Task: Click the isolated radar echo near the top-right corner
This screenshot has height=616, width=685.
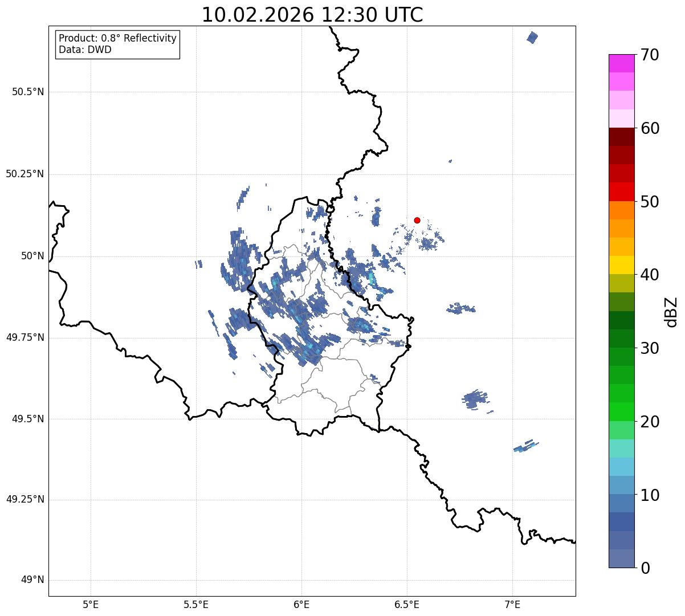Action: coord(532,38)
